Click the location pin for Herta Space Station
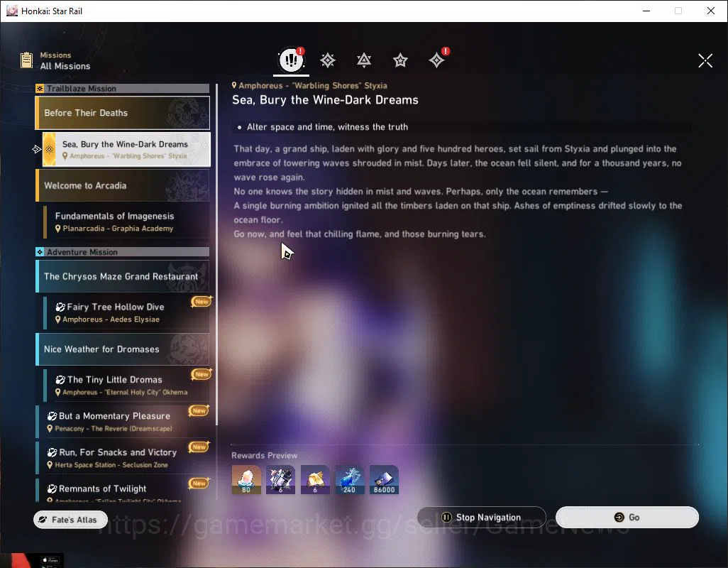This screenshot has width=728, height=568. [x=50, y=465]
